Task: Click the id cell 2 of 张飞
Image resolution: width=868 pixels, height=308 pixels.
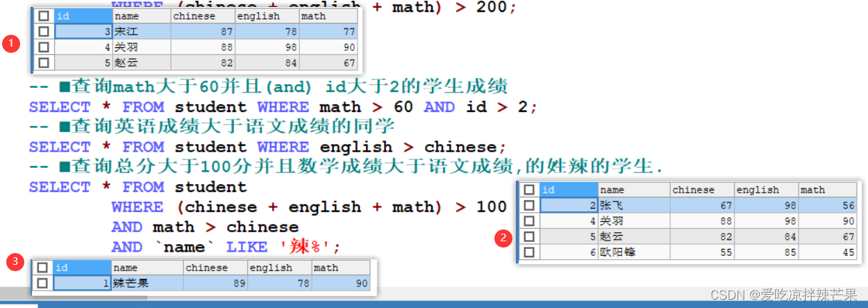Action: (x=569, y=205)
